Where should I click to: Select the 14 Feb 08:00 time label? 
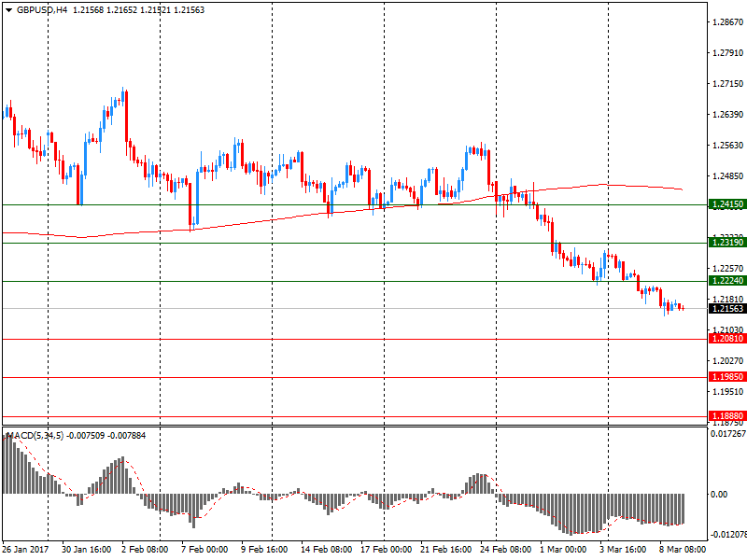pyautogui.click(x=326, y=549)
